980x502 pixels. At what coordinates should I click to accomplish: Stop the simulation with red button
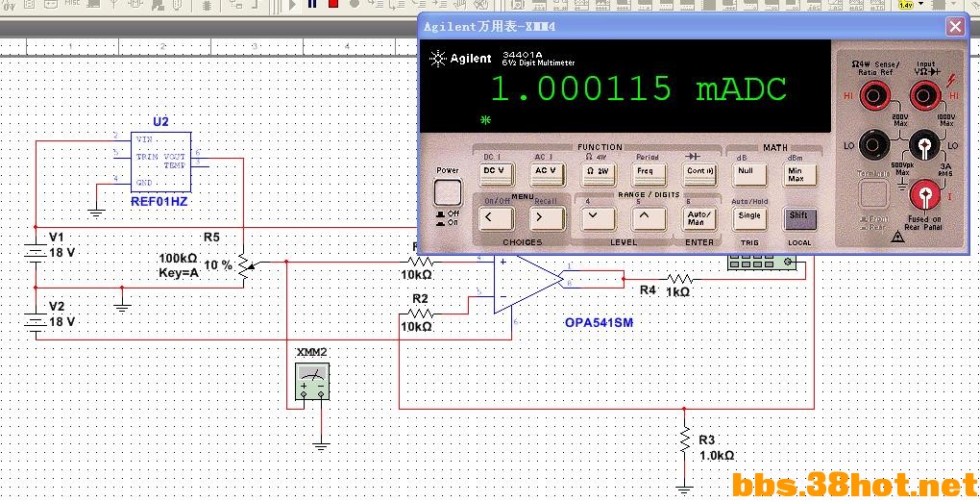pos(333,4)
